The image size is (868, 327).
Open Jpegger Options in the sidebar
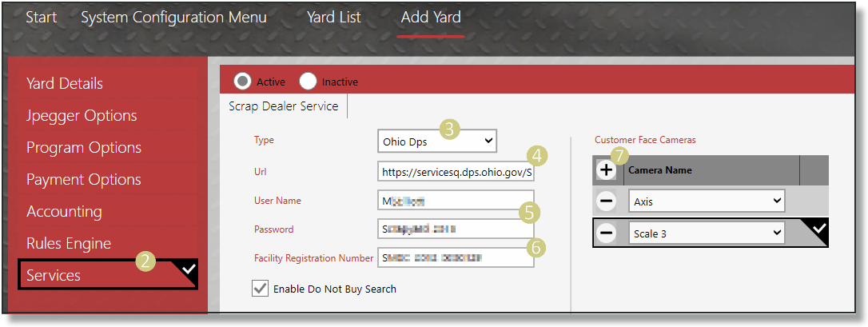click(x=82, y=115)
